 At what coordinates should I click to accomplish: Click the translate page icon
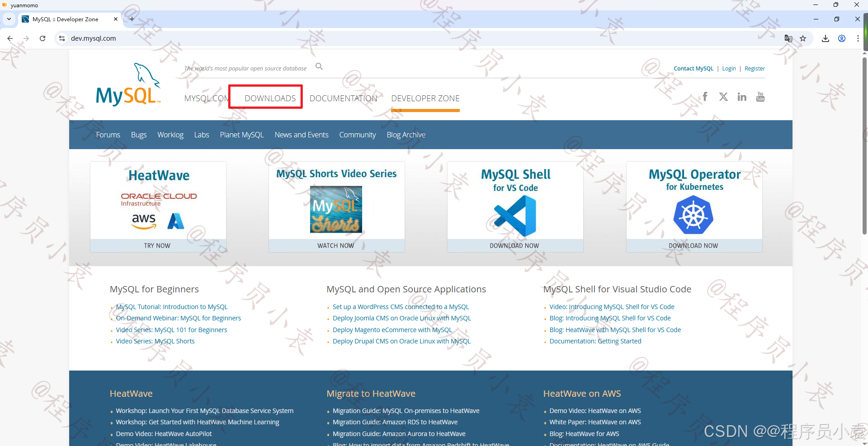[x=788, y=38]
